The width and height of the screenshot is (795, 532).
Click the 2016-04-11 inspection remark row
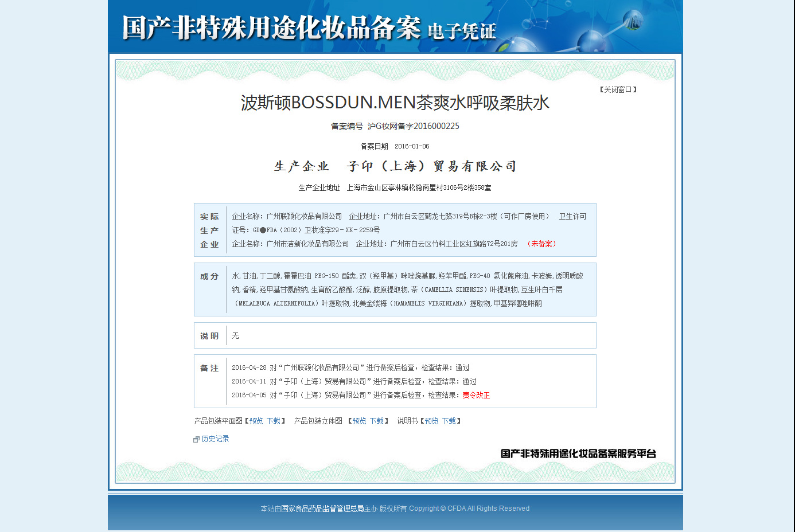354,381
